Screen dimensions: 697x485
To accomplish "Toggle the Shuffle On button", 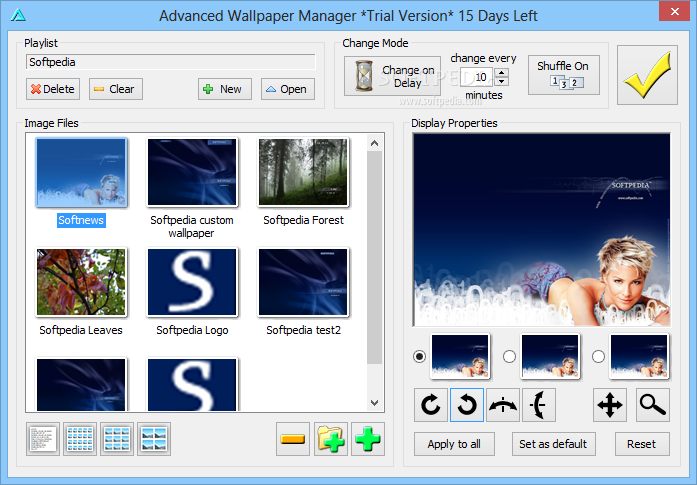I will pyautogui.click(x=564, y=75).
